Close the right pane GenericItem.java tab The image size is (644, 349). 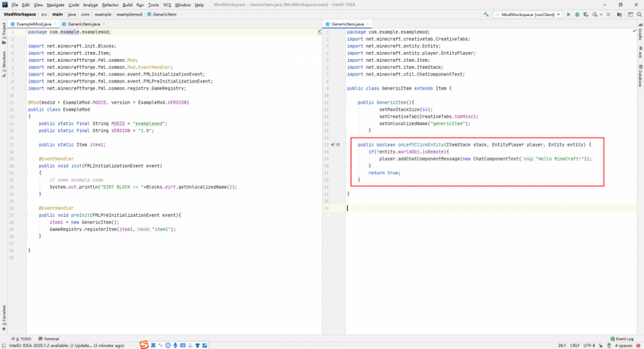pyautogui.click(x=368, y=24)
